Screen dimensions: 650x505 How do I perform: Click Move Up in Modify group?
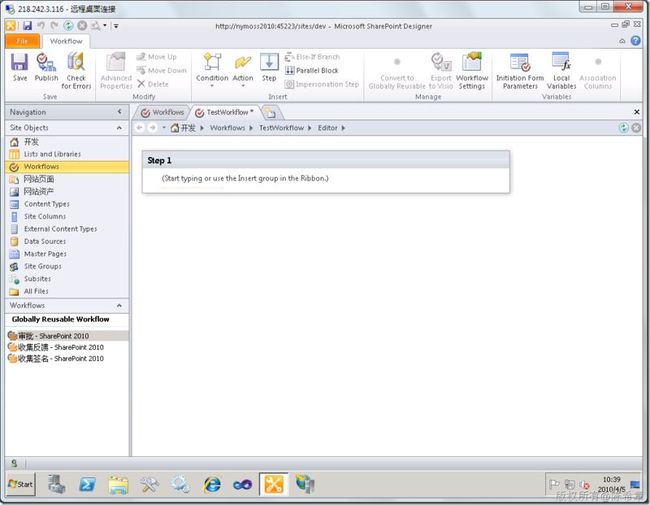coord(157,57)
